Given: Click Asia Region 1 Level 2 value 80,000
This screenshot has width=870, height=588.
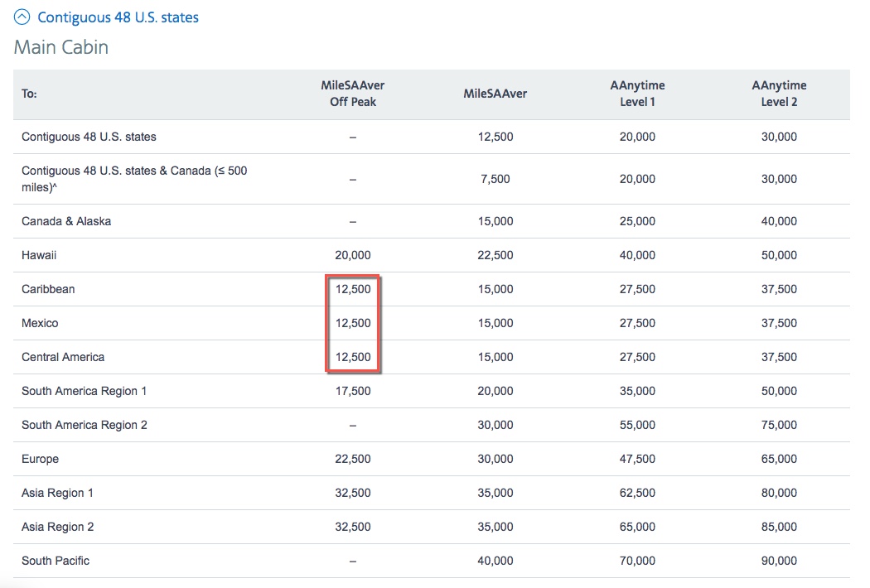Looking at the screenshot, I should [779, 493].
